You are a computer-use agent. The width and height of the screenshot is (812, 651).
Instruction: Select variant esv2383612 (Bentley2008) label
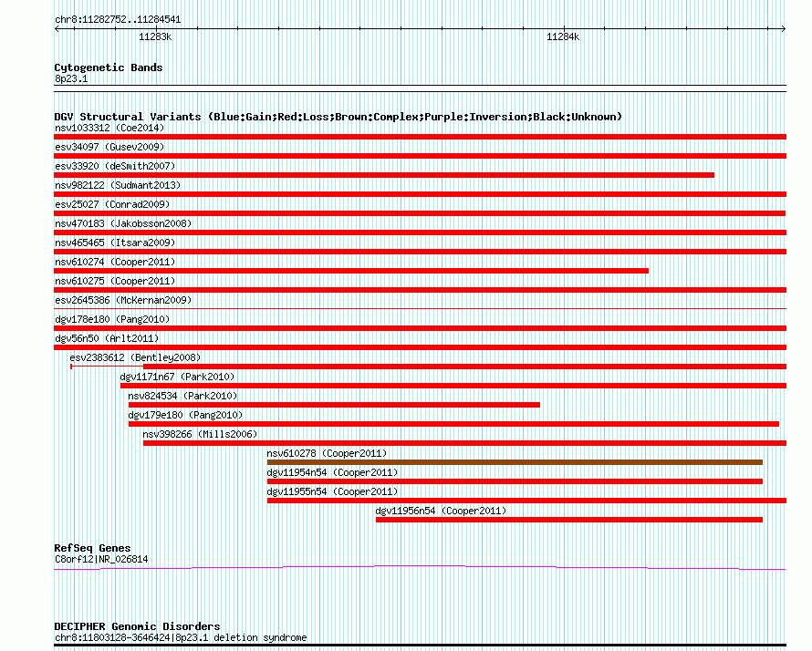pos(135,357)
